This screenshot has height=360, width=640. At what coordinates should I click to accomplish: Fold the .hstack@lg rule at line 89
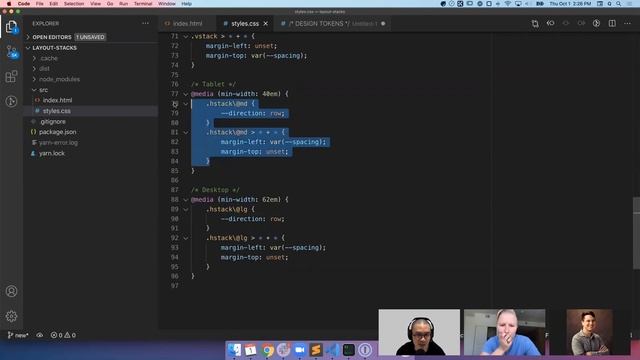tap(186, 210)
